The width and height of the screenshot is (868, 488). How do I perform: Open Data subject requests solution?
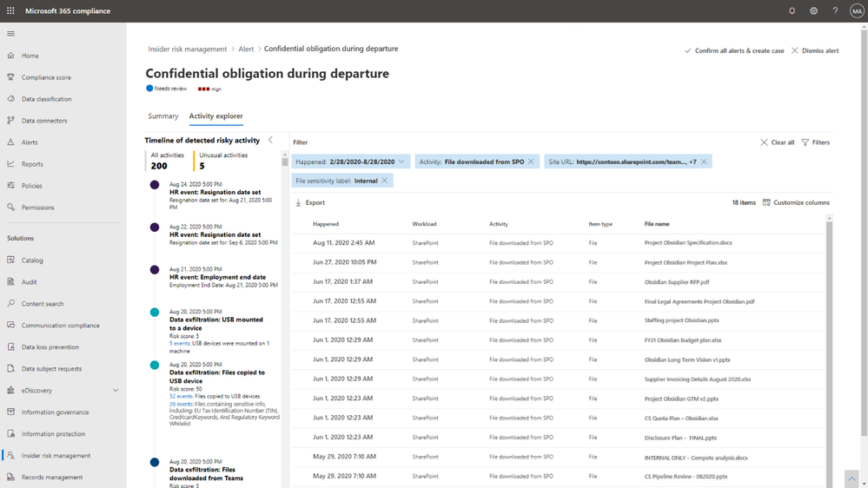coord(51,368)
